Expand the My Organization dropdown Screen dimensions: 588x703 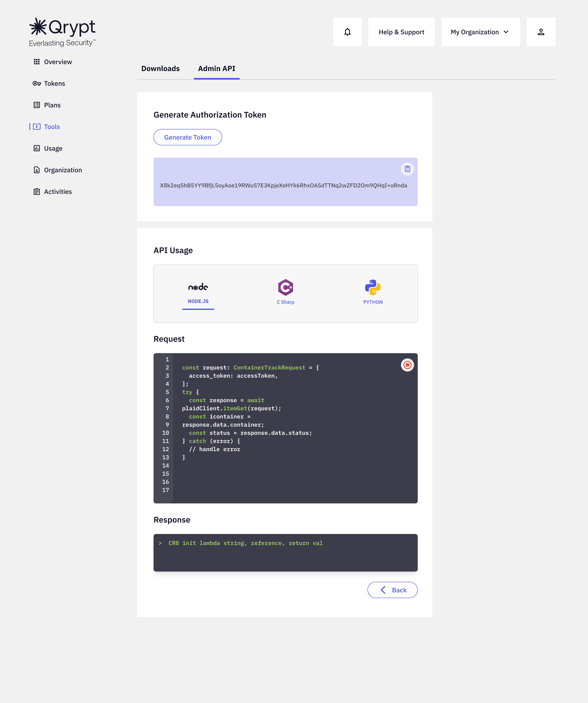pos(480,32)
